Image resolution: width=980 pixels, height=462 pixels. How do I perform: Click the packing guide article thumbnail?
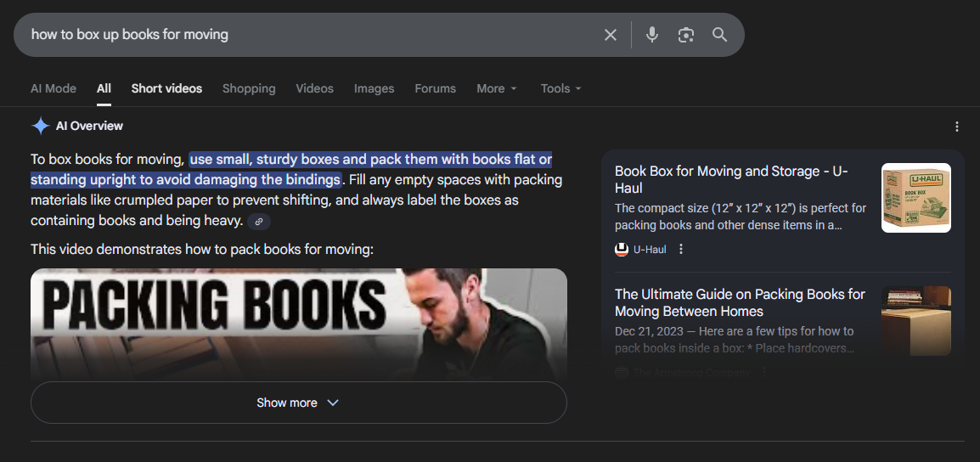pyautogui.click(x=915, y=321)
